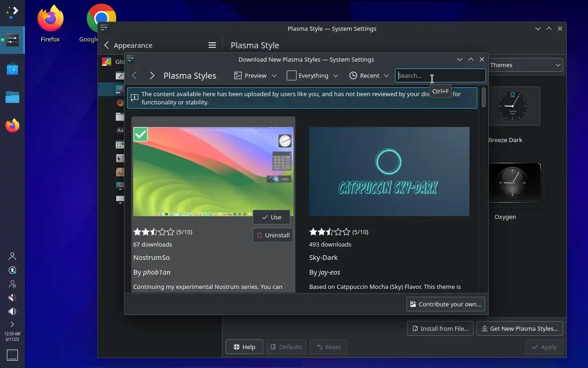
Task: Click the back arrow in Download dialog
Action: point(134,75)
